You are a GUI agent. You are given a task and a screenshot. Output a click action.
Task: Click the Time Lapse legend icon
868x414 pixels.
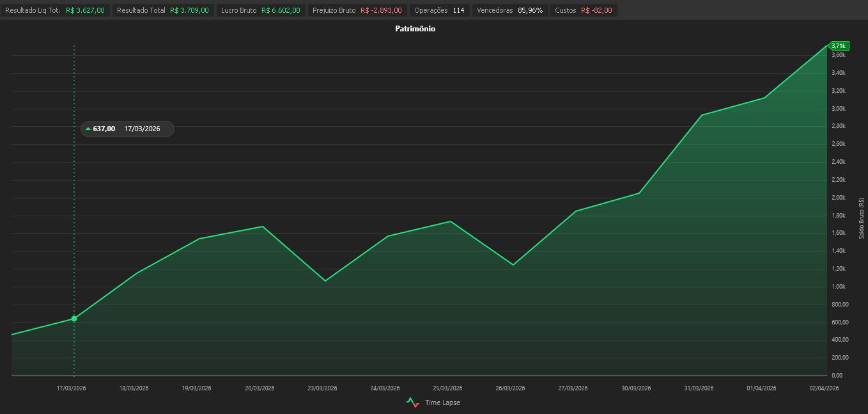pos(413,402)
